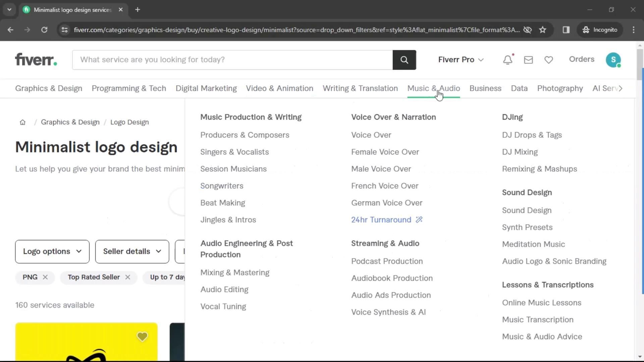Open the notifications bell

pyautogui.click(x=507, y=60)
